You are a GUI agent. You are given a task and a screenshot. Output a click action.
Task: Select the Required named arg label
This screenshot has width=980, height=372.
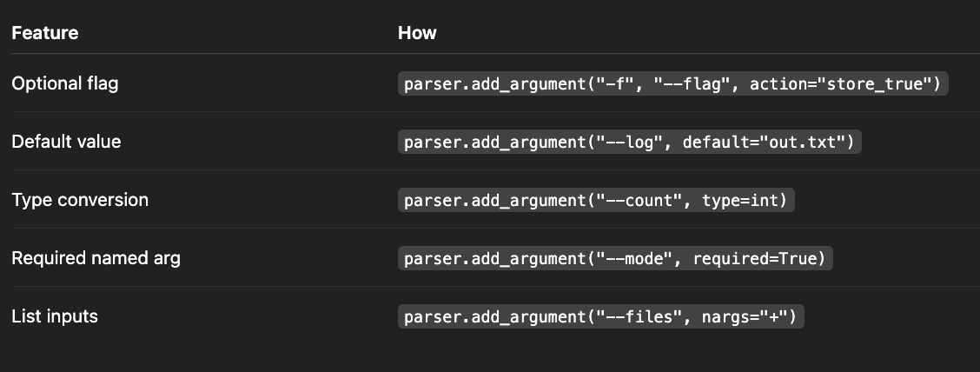click(96, 258)
